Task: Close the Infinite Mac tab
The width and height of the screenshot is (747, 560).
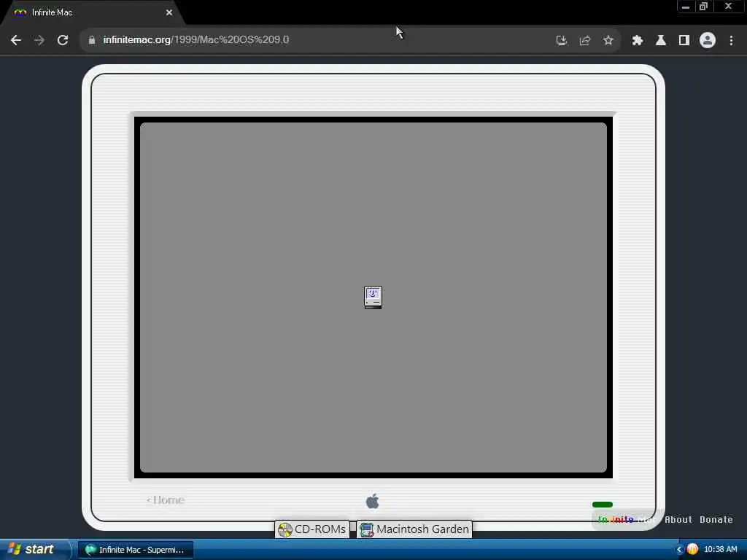Action: tap(169, 12)
